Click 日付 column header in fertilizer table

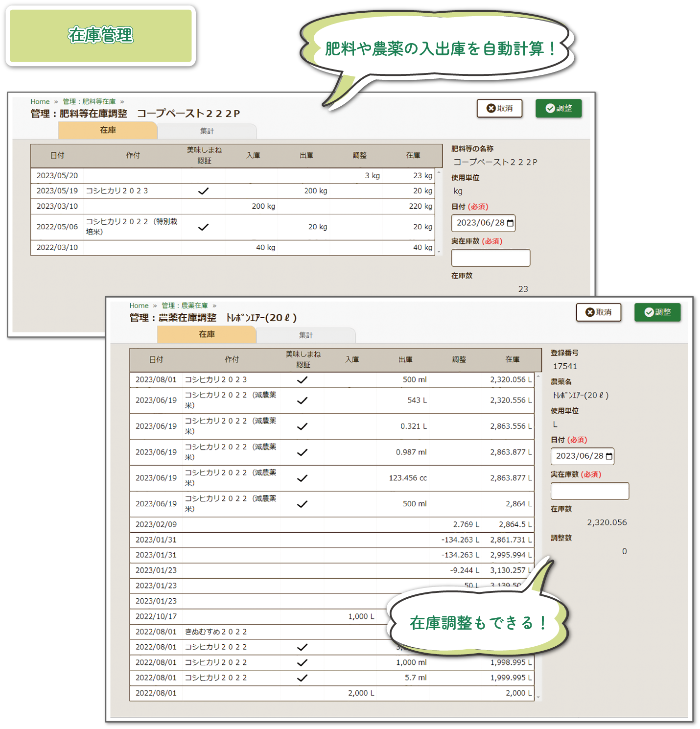[x=57, y=155]
